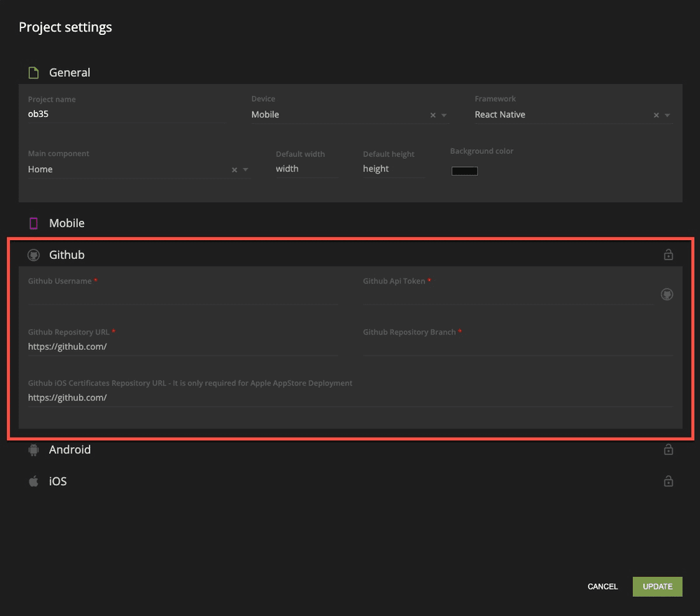Click the Project settings title
Viewport: 700px width, 616px height.
coord(65,27)
